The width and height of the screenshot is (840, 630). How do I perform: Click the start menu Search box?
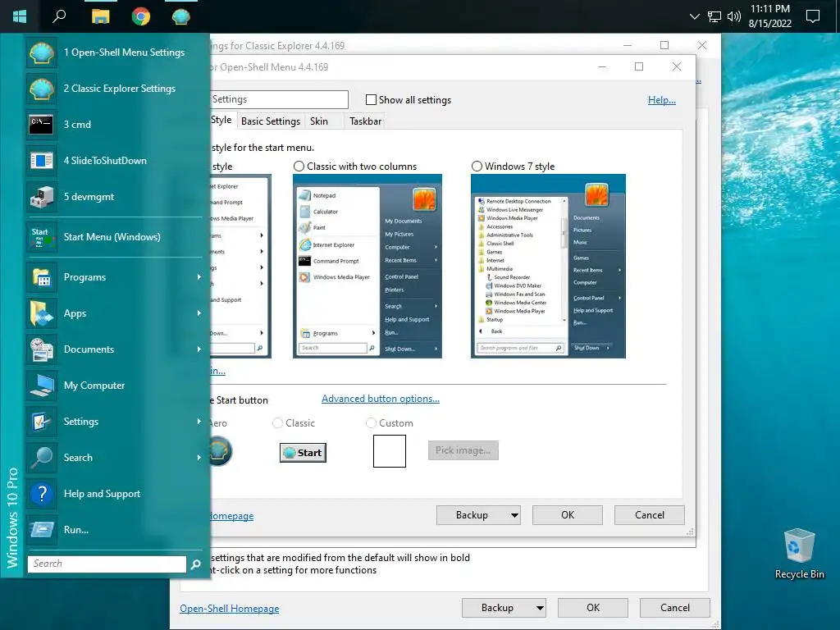coord(107,564)
